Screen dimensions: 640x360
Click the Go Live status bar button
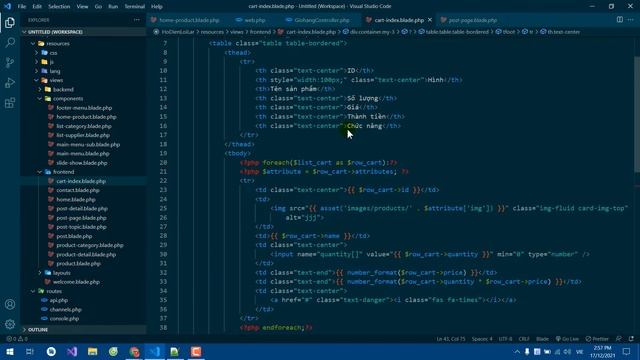tap(567, 339)
